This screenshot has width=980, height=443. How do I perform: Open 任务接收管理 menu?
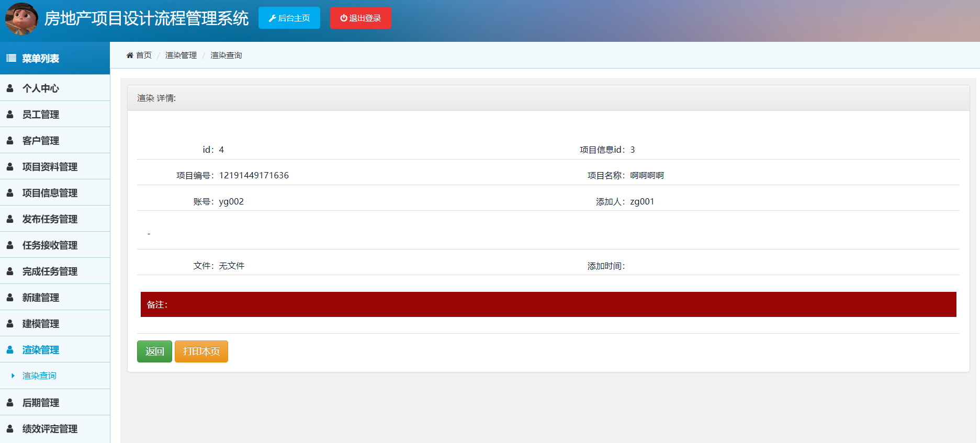[x=55, y=245]
